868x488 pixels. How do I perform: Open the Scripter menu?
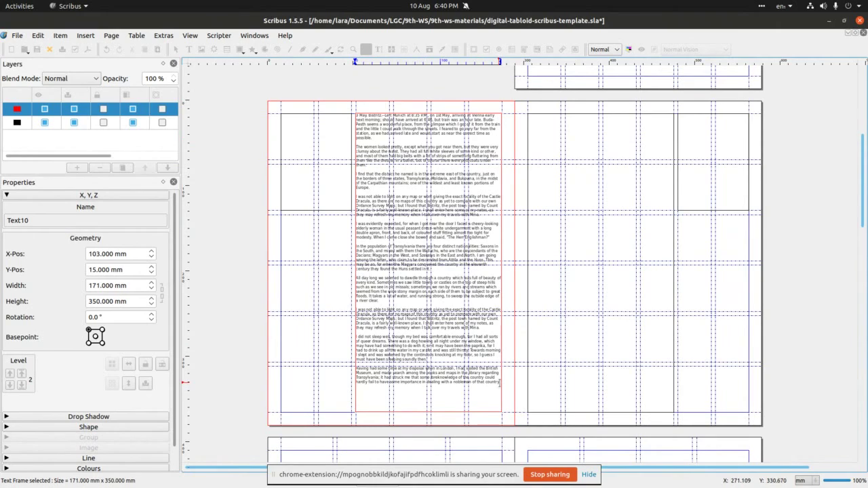pos(219,35)
